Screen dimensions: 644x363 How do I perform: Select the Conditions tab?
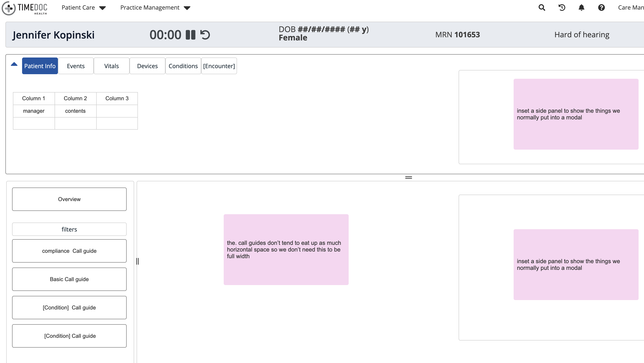pyautogui.click(x=183, y=66)
